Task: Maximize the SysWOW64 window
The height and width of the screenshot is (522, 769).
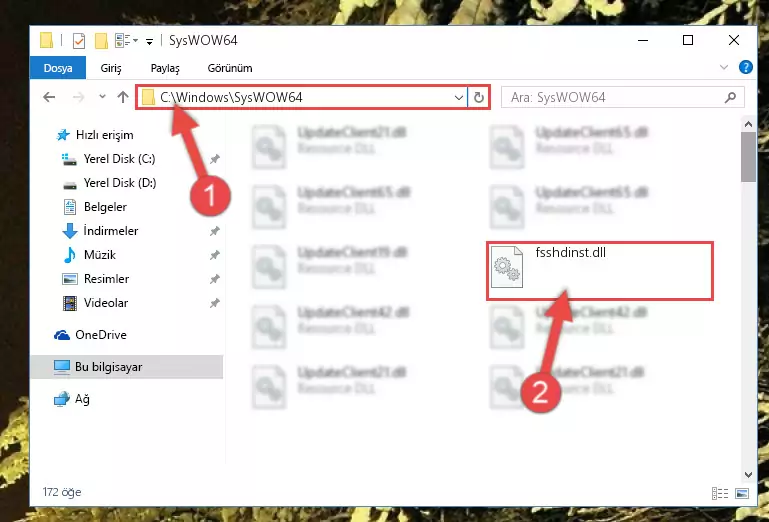Action: pos(688,40)
